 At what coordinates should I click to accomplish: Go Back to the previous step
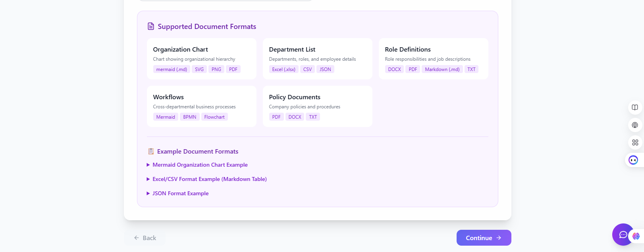click(145, 238)
